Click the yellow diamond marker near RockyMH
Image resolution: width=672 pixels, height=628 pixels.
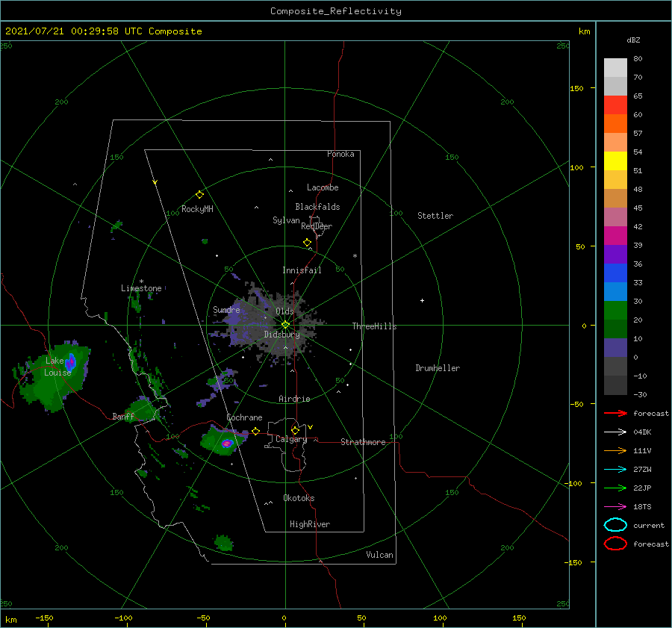(x=199, y=195)
